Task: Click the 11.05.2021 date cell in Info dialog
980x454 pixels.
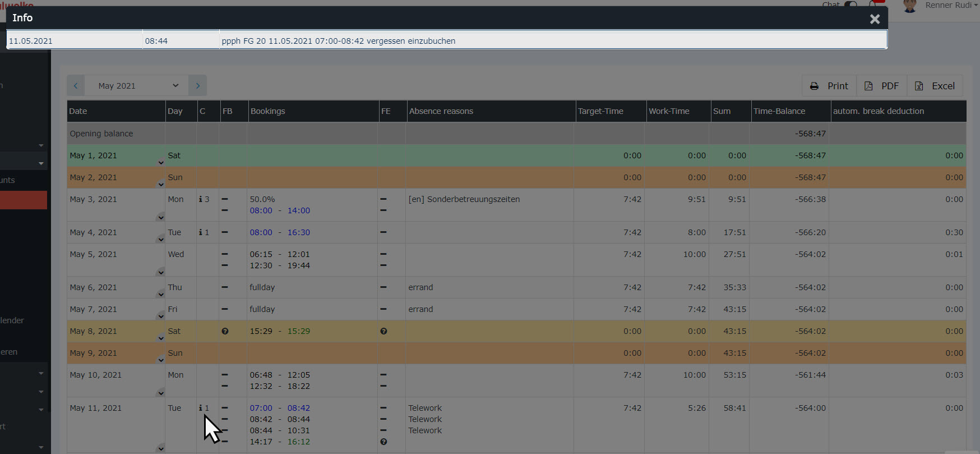Action: [x=75, y=41]
